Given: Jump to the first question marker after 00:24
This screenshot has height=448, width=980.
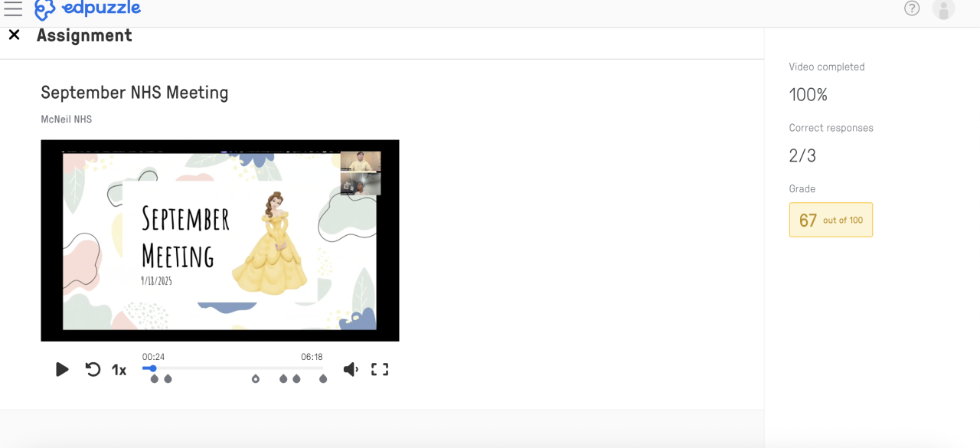Looking at the screenshot, I should tap(155, 378).
